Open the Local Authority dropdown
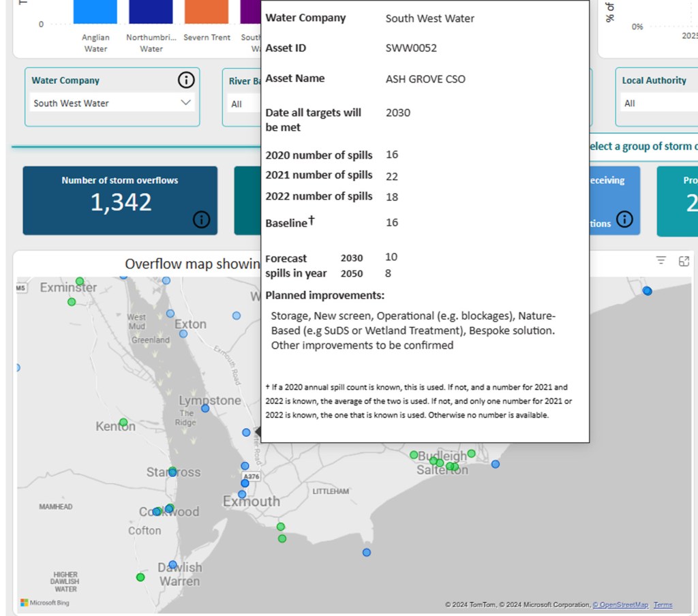 click(658, 104)
